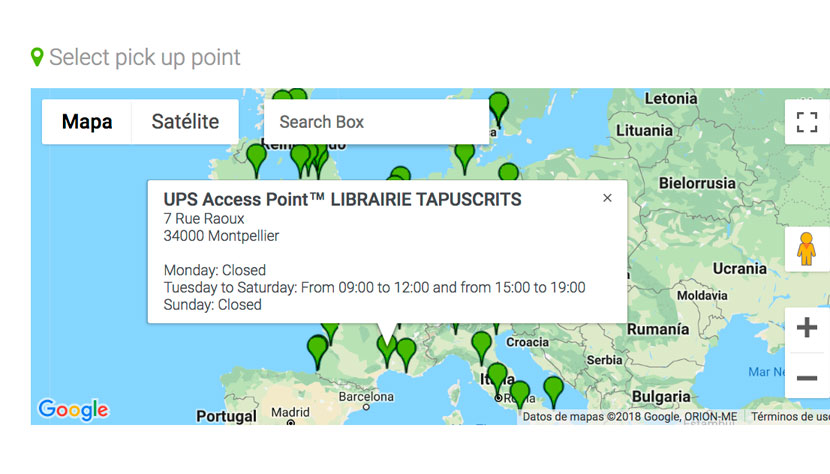
Task: Zoom in with the plus button
Action: [807, 327]
